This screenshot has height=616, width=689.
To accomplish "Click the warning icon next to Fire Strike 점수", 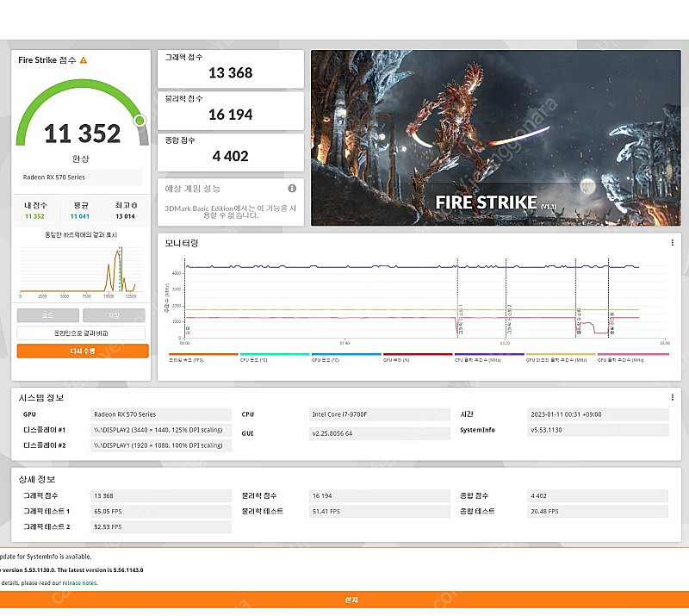I will pos(83,60).
